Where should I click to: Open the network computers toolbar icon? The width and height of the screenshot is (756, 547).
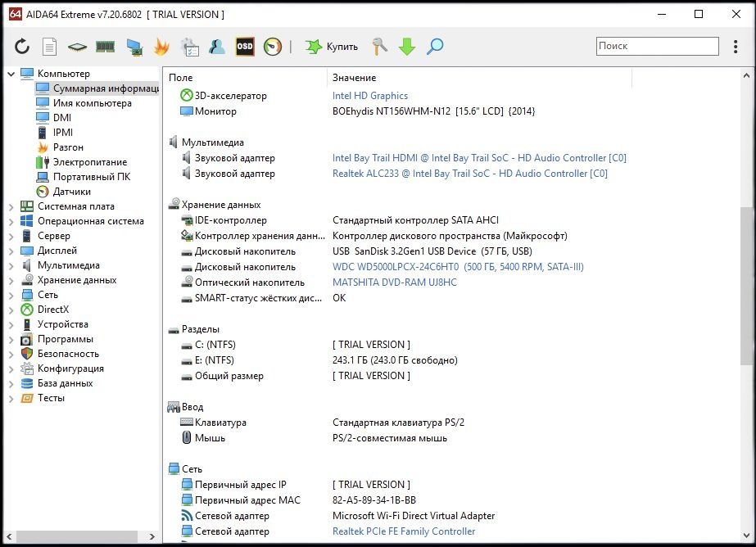pyautogui.click(x=134, y=47)
